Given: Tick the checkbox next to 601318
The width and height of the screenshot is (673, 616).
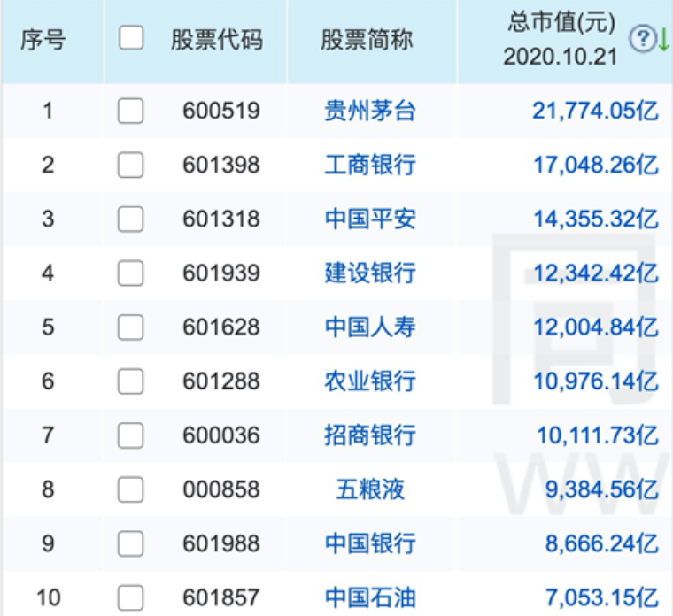Looking at the screenshot, I should tap(131, 219).
